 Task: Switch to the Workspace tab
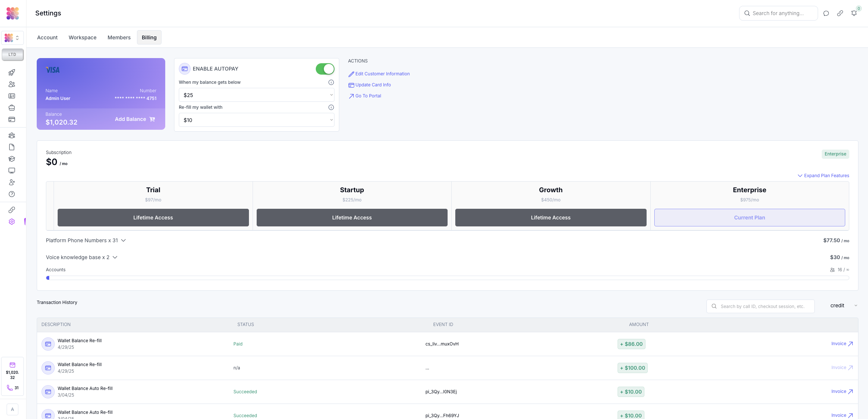pos(82,37)
